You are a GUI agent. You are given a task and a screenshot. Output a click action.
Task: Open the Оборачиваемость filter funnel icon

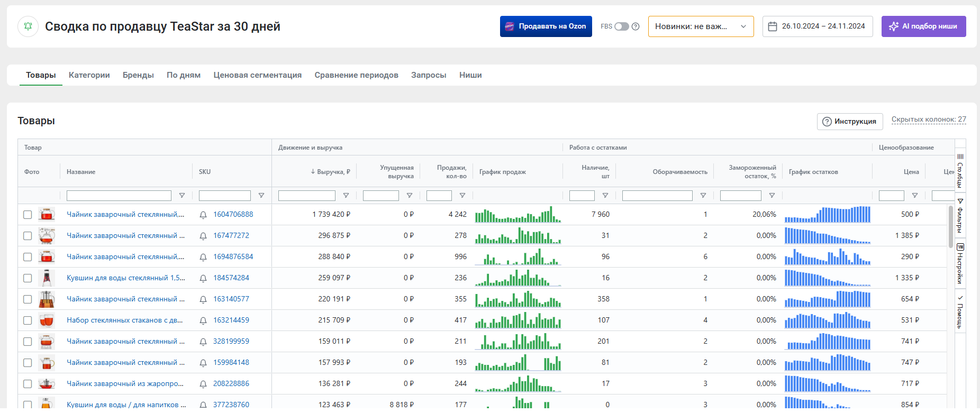pyautogui.click(x=703, y=196)
